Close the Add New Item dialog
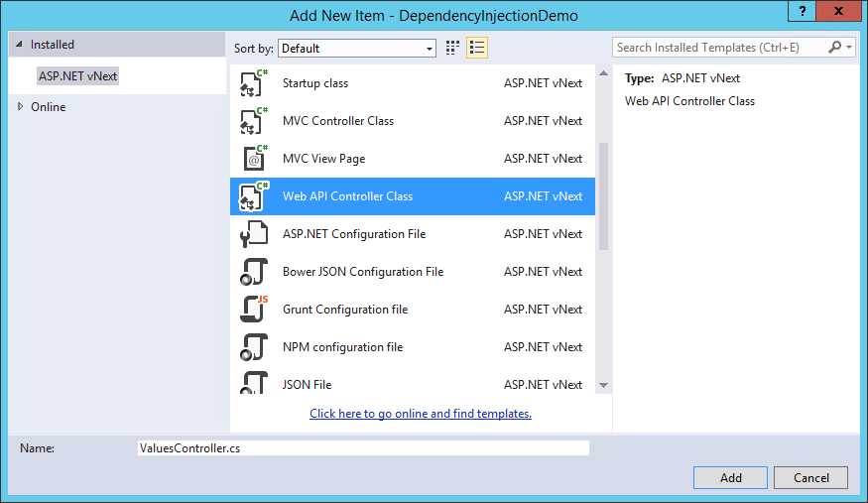The height and width of the screenshot is (503, 868). [838, 11]
